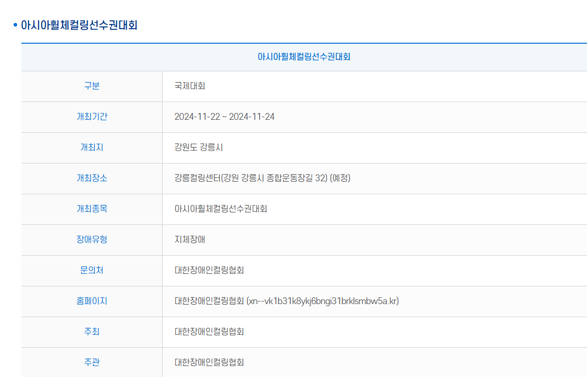588x377 pixels.
Task: Select the 주관 label
Action: 92,363
